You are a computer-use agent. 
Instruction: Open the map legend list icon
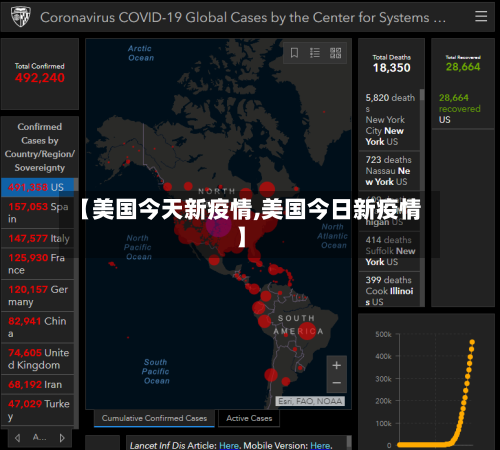(315, 53)
